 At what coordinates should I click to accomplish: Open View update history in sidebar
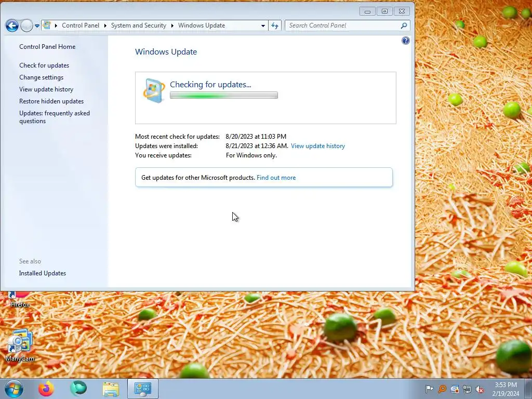[46, 89]
